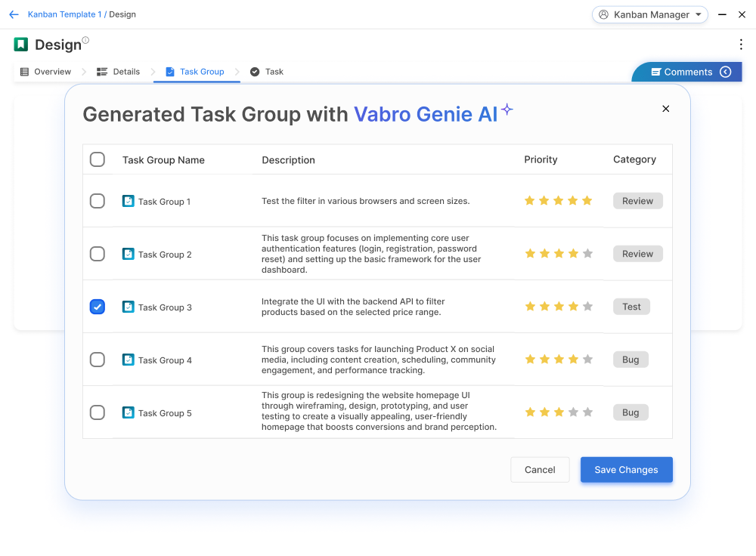Click the Save Changes button
Screen dimensions: 756x556
click(626, 470)
